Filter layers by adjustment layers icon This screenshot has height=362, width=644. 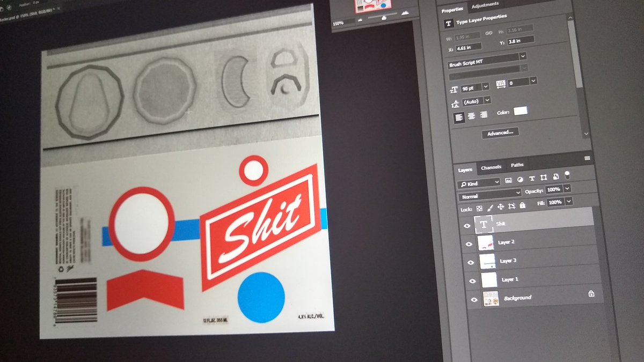(x=520, y=180)
